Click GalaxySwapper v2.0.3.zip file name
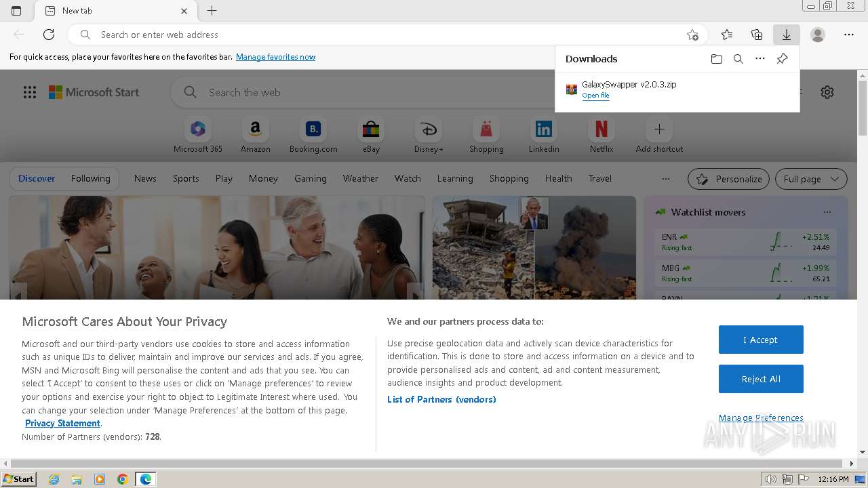Image resolution: width=868 pixels, height=488 pixels. click(x=629, y=85)
